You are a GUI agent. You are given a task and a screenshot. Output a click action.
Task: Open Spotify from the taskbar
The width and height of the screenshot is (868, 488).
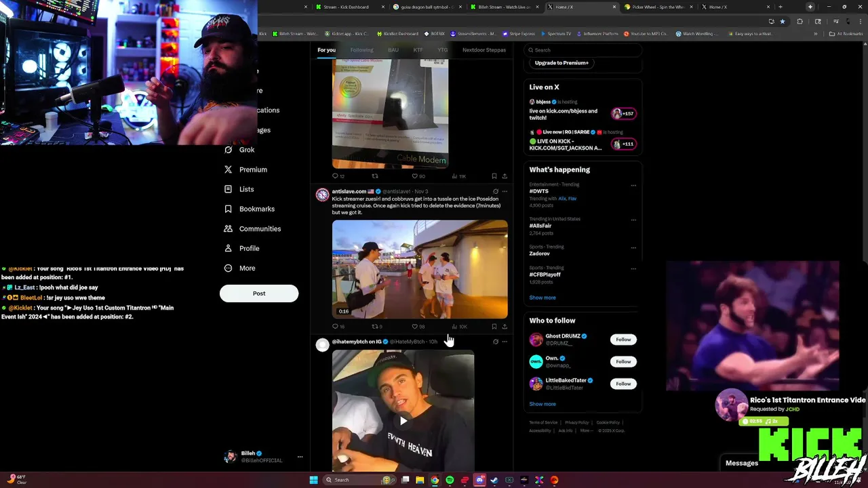click(x=450, y=480)
